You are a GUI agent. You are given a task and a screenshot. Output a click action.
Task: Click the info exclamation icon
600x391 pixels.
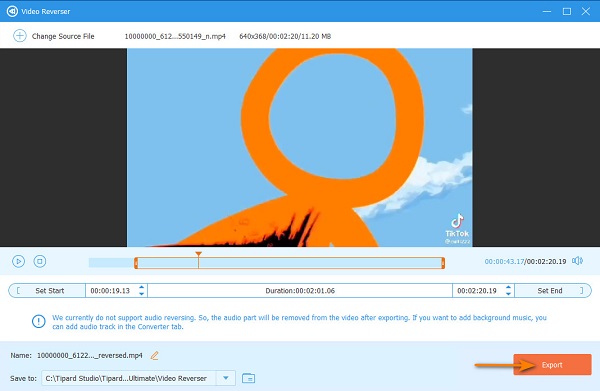(39, 321)
